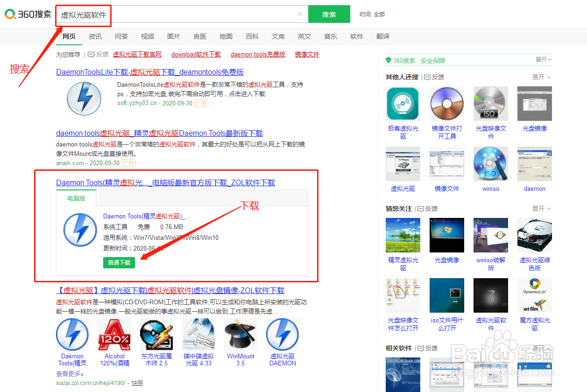This screenshot has width=587, height=392.
Task: Open the 镜像文件打开工具 disc thumbnail
Action: pos(447,104)
